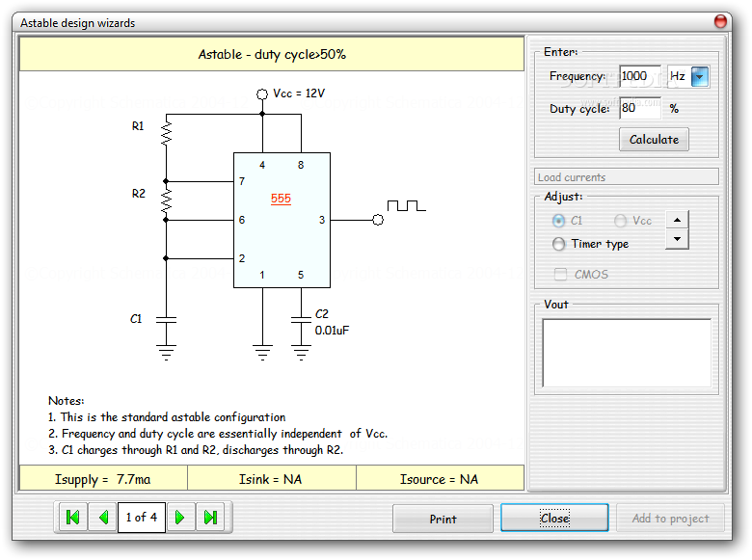Click the Load currents button

627,177
